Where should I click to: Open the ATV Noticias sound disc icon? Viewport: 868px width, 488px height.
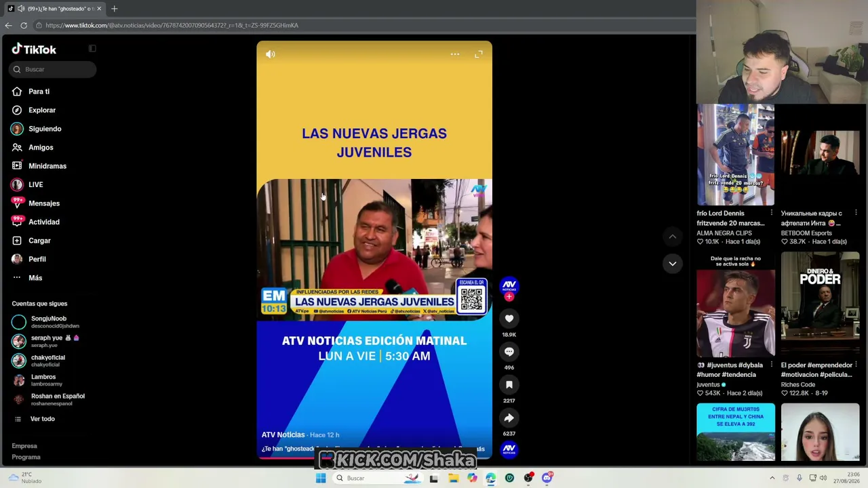(509, 449)
